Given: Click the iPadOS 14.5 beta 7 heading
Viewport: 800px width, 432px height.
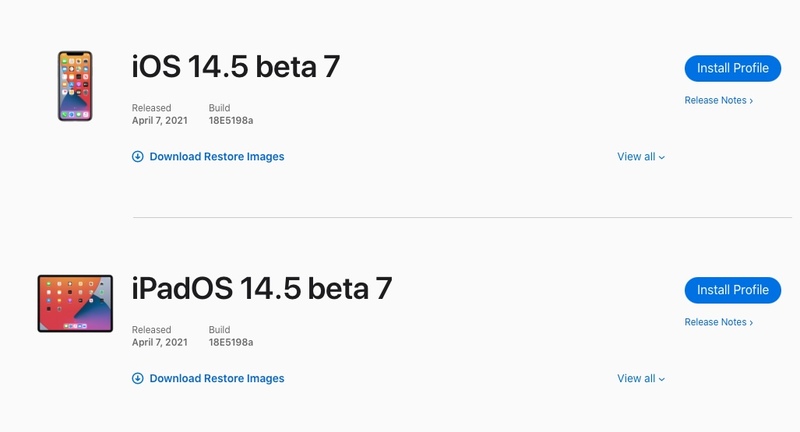Looking at the screenshot, I should coord(262,289).
